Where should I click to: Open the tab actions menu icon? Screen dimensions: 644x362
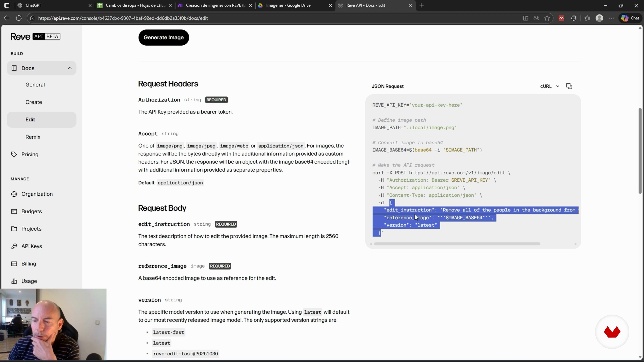(x=7, y=5)
